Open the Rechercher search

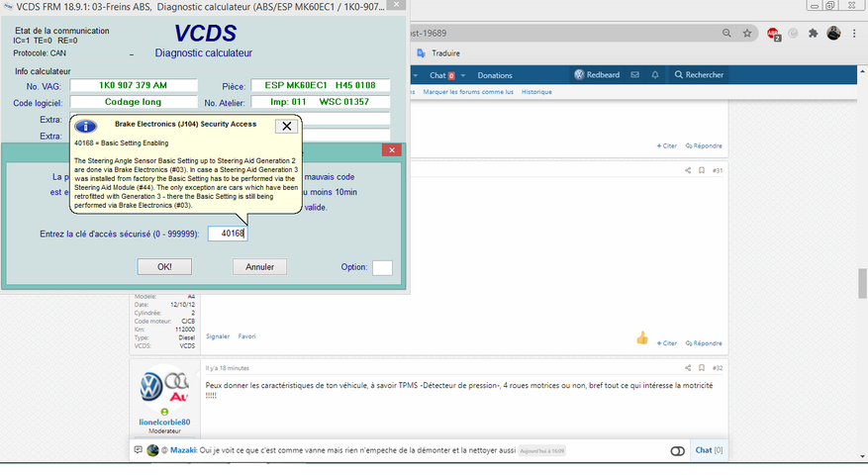(699, 75)
